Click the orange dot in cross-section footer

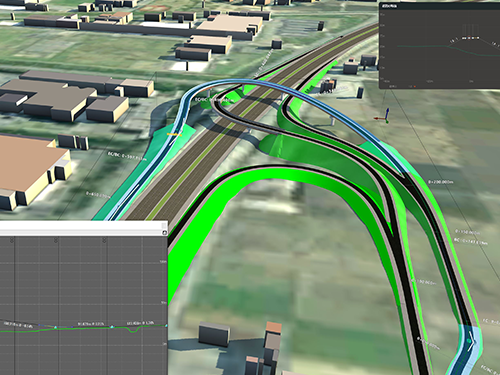point(415,86)
